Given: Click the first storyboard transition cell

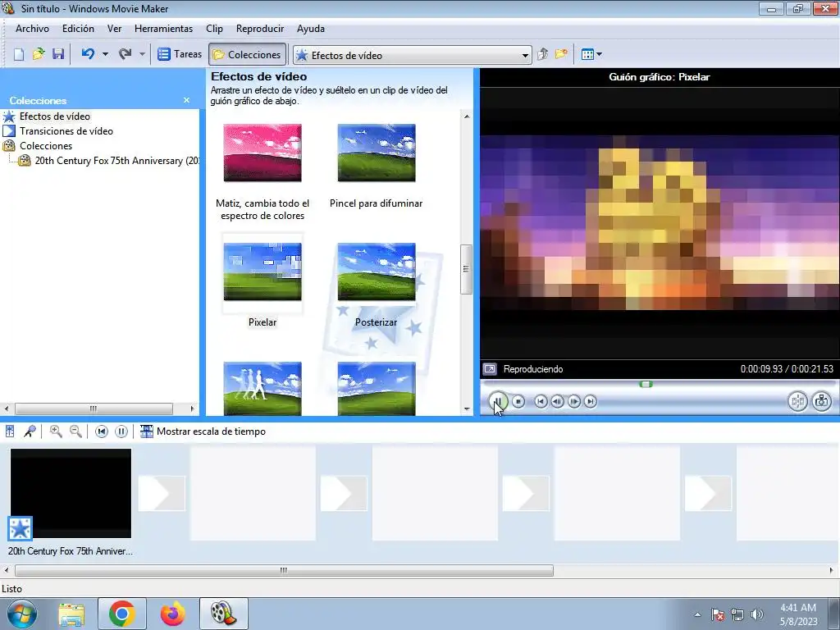Looking at the screenshot, I should 162,493.
